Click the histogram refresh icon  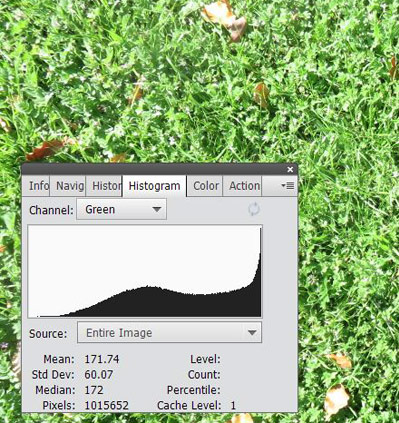pos(254,209)
